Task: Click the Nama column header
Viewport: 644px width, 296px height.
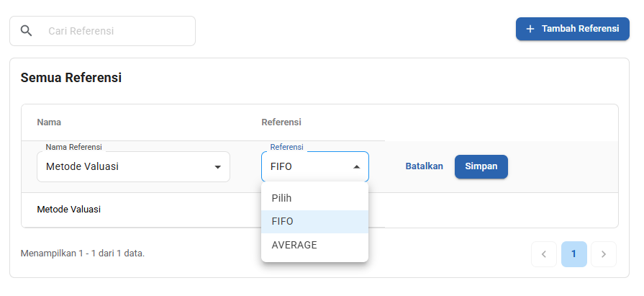Action: pos(49,122)
